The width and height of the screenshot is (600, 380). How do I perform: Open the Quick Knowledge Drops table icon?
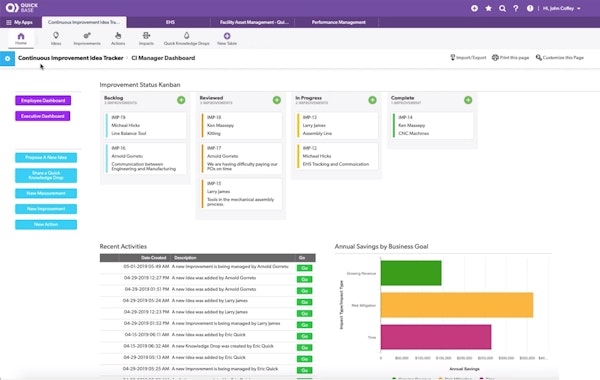coord(186,38)
